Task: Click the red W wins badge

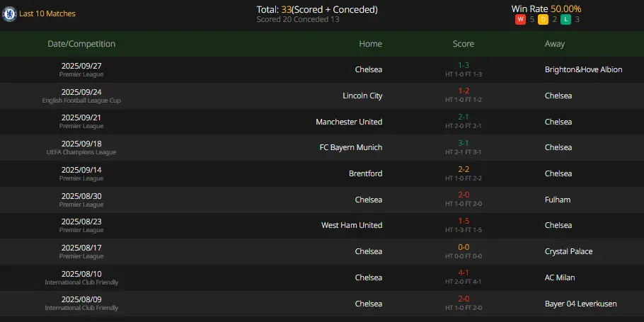Action: [520, 19]
